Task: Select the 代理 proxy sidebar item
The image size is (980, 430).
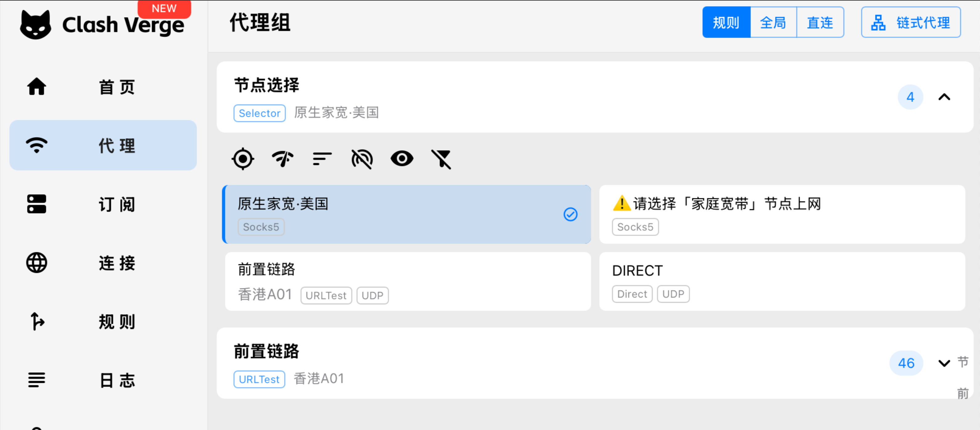Action: click(103, 145)
